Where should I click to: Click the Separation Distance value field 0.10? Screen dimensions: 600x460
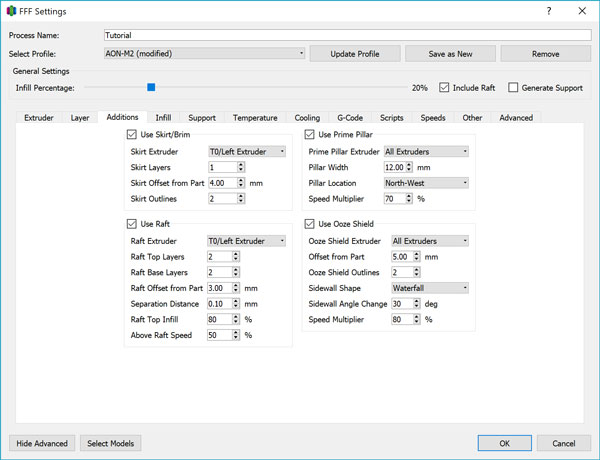point(220,304)
